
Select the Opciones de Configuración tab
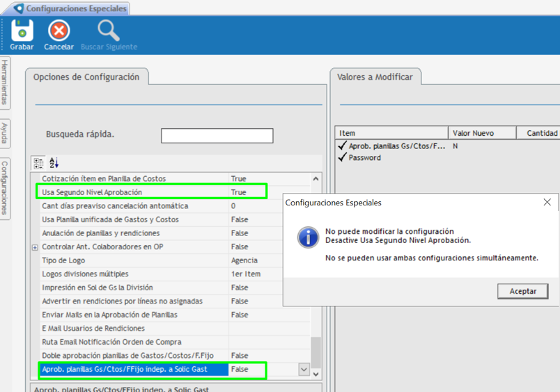86,77
